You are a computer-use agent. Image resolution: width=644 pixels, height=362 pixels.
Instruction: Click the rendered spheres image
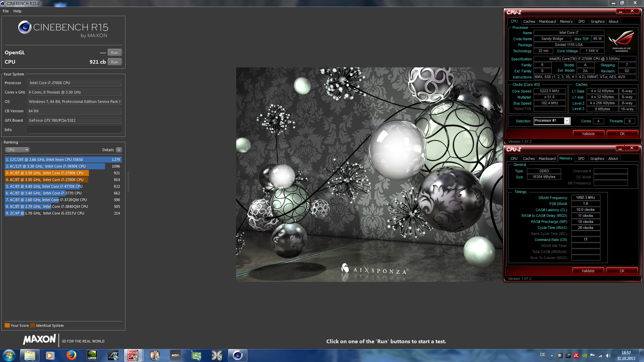click(369, 174)
